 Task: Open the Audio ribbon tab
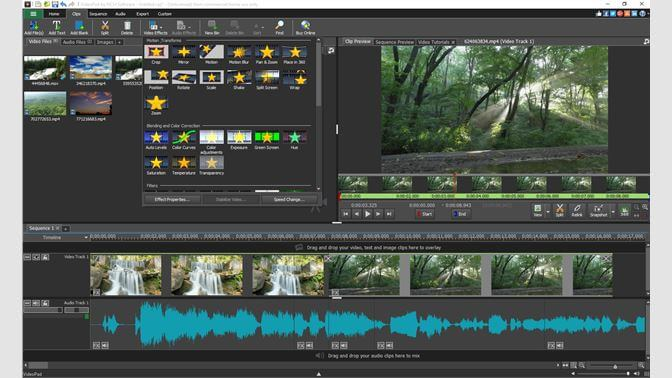(x=120, y=14)
